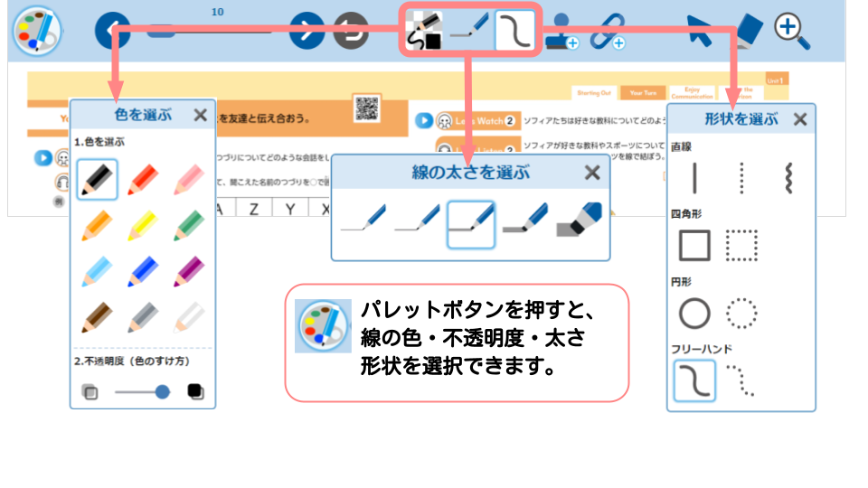Select the dotted rectangle shape
This screenshot has height=488, width=868.
click(x=741, y=245)
